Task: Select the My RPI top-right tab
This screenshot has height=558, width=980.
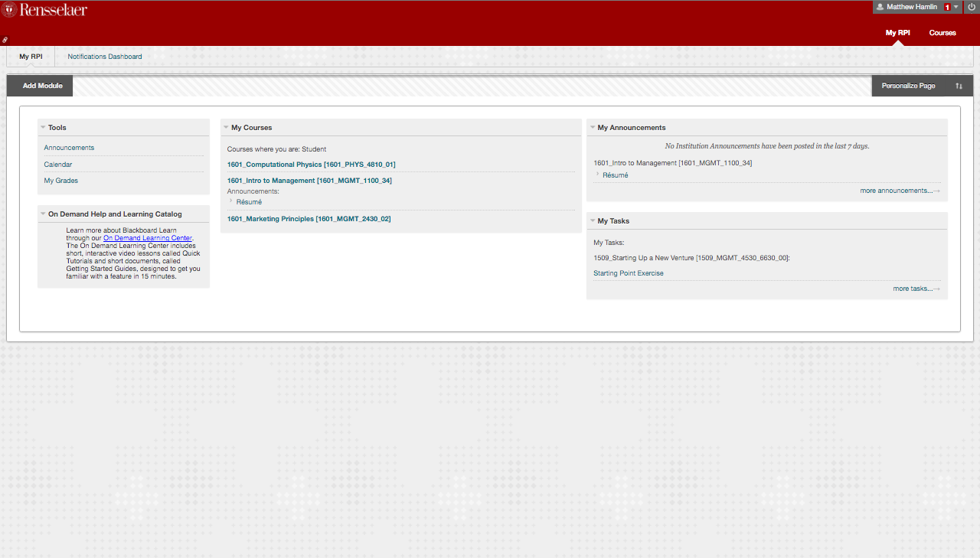Action: tap(897, 33)
